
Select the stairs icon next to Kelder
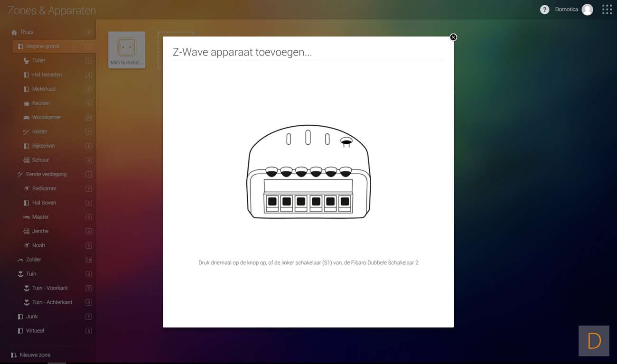(27, 132)
